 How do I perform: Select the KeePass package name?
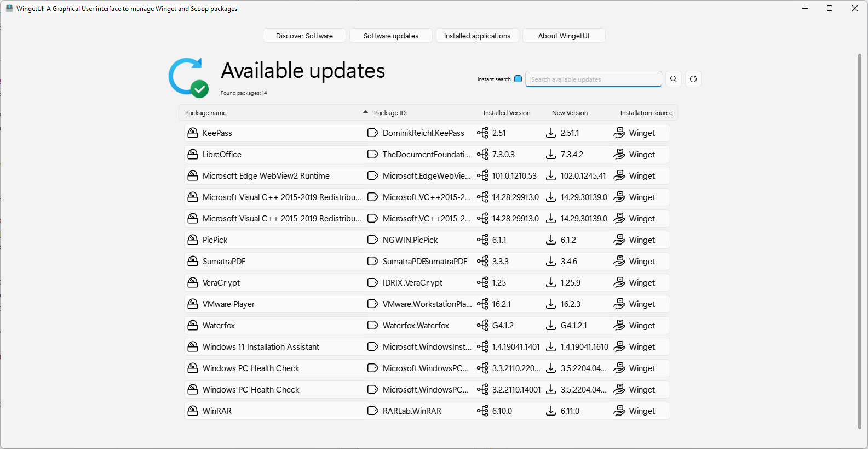click(217, 133)
